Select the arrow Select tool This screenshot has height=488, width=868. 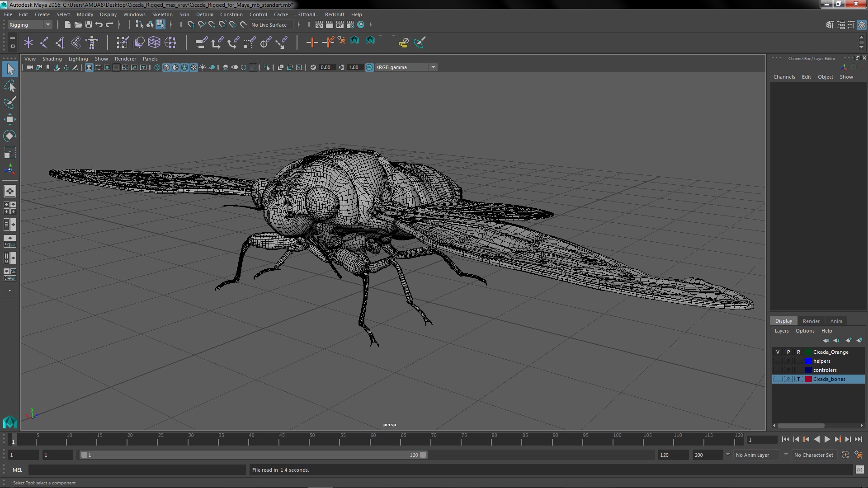click(10, 69)
